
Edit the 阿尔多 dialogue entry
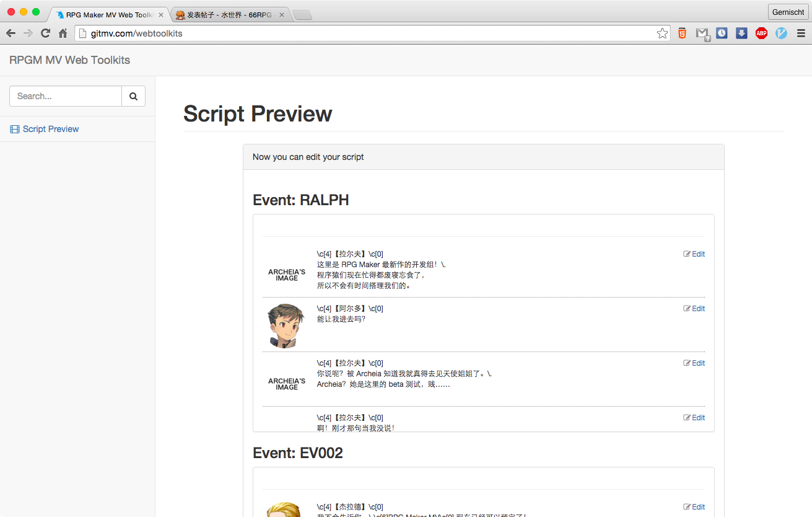(694, 309)
